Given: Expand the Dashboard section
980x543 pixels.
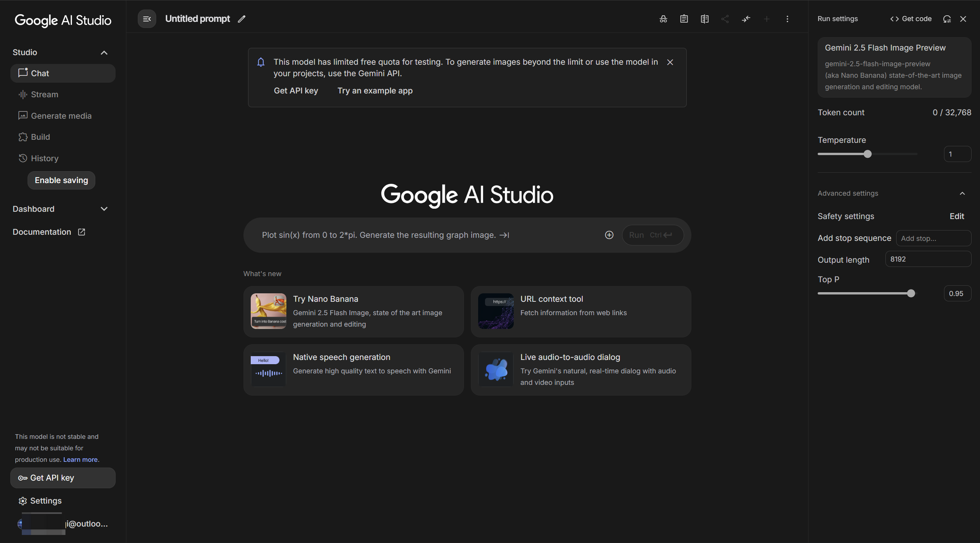Looking at the screenshot, I should point(104,209).
